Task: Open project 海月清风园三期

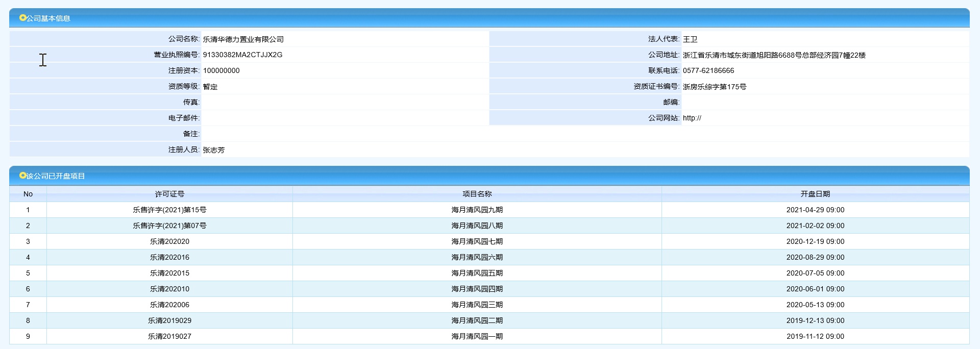Action: (x=477, y=305)
